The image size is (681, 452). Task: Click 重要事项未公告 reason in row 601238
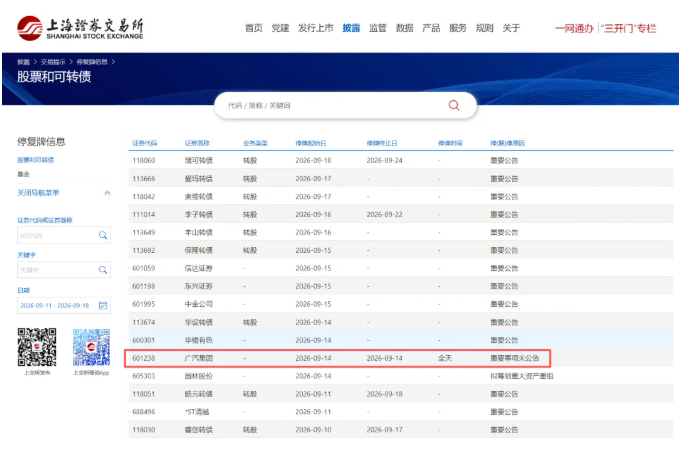515,358
